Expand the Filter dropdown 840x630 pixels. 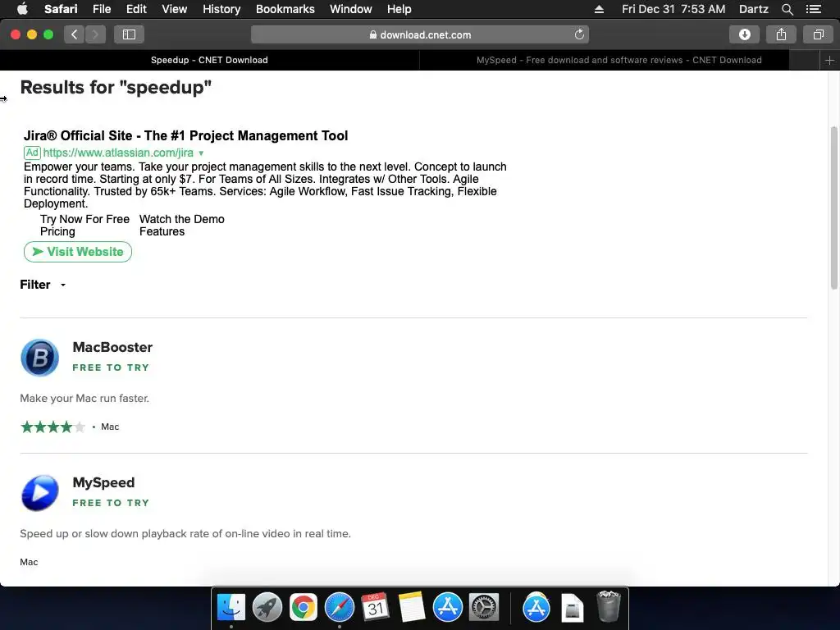pyautogui.click(x=43, y=285)
